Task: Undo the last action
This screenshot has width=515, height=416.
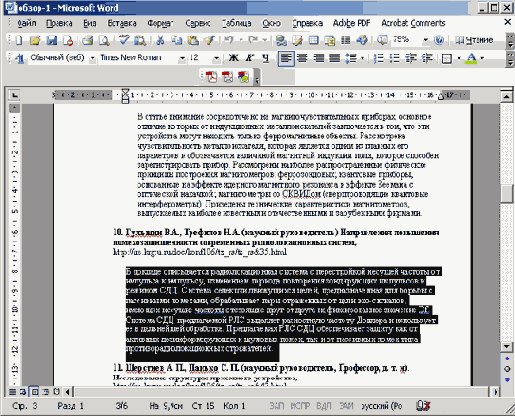Action: [x=229, y=40]
